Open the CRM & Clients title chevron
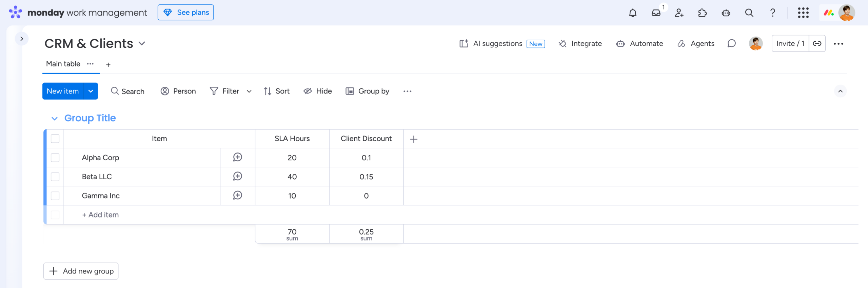The image size is (868, 288). pyautogui.click(x=142, y=44)
